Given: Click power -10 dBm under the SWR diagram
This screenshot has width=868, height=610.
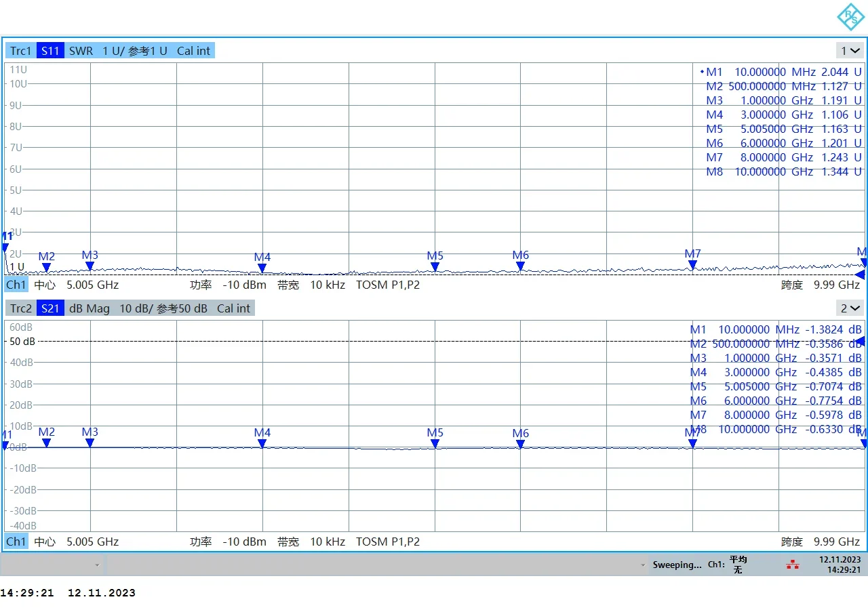Looking at the screenshot, I should click(x=244, y=285).
